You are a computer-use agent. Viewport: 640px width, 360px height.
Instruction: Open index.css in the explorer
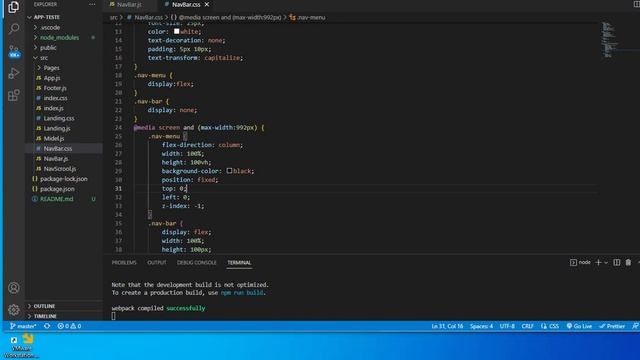pos(56,98)
